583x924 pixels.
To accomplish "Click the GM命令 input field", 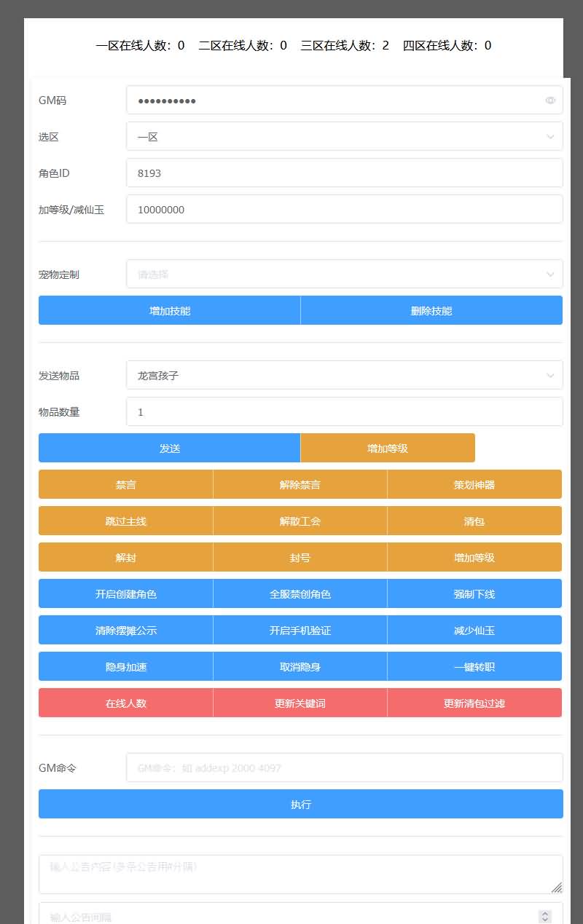I will pos(344,768).
